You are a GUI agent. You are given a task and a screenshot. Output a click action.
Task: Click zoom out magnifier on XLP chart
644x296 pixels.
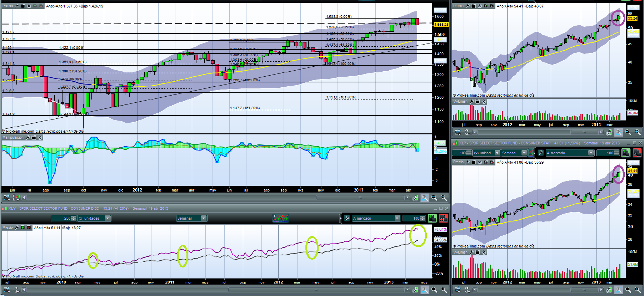coord(628,290)
